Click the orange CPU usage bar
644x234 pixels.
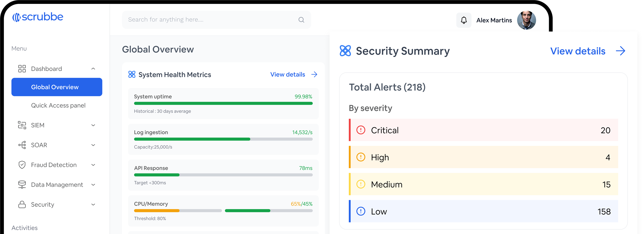(x=178, y=211)
